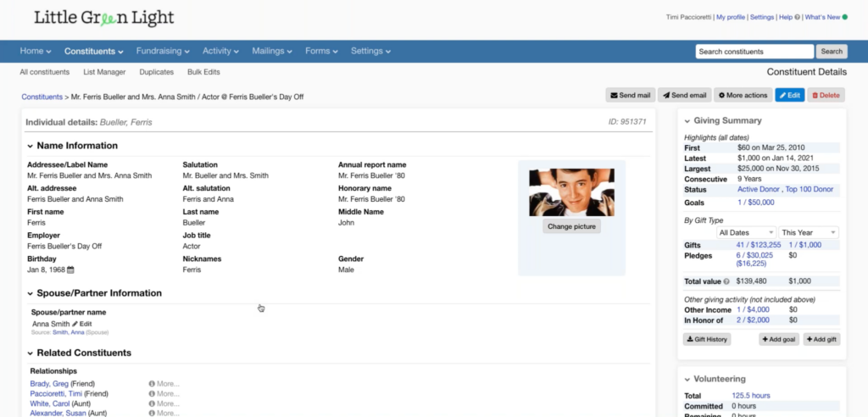This screenshot has height=417, width=868.
Task: Open the This Year dropdown
Action: pos(808,232)
